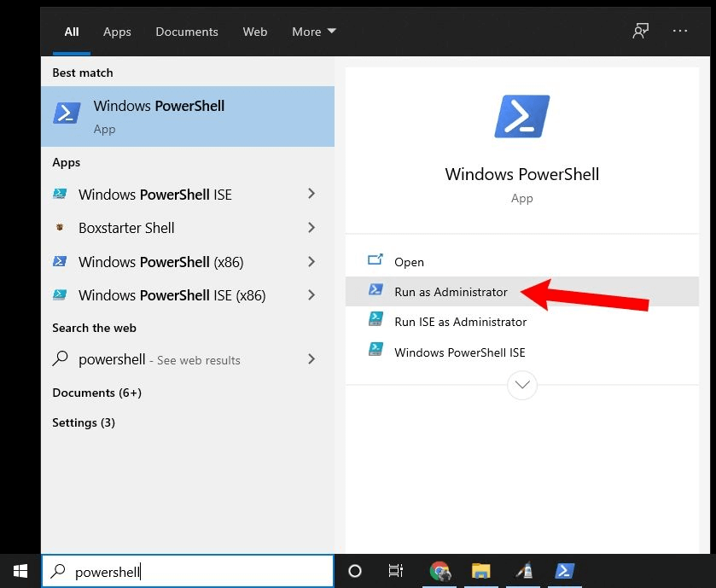Click the Windows Start button
Viewport: 716px width, 588px height.
[x=20, y=571]
